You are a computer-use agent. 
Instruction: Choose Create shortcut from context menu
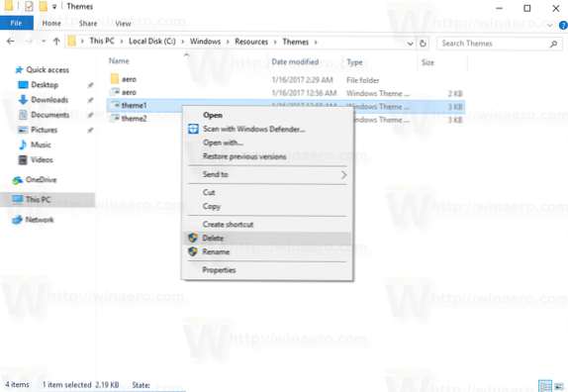pyautogui.click(x=228, y=225)
